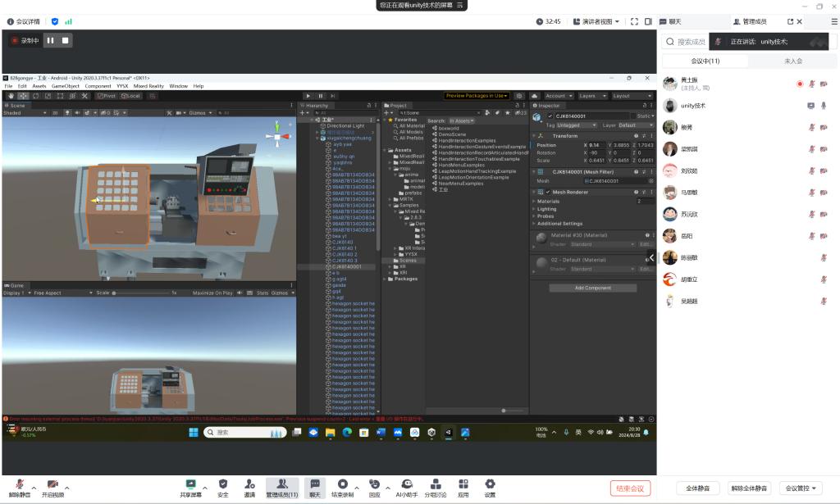Toggle the CJK6140001 object active checkbox
Screen dimensions: 840x504
click(x=550, y=116)
